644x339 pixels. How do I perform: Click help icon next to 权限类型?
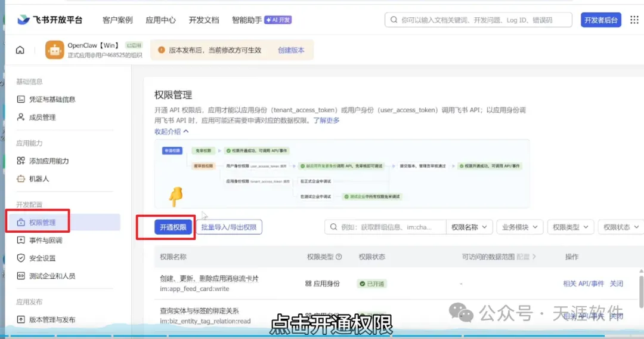click(x=339, y=257)
